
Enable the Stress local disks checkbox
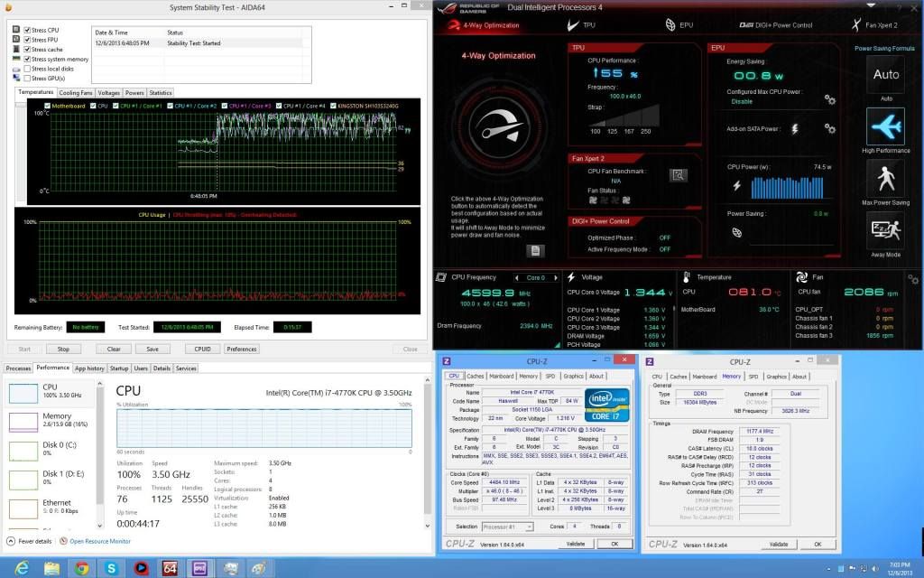point(28,69)
